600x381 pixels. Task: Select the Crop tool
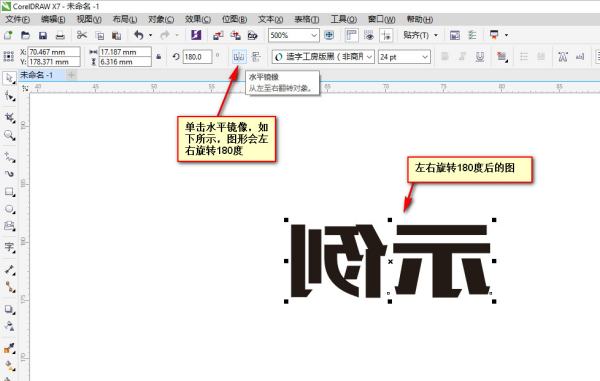coord(9,117)
